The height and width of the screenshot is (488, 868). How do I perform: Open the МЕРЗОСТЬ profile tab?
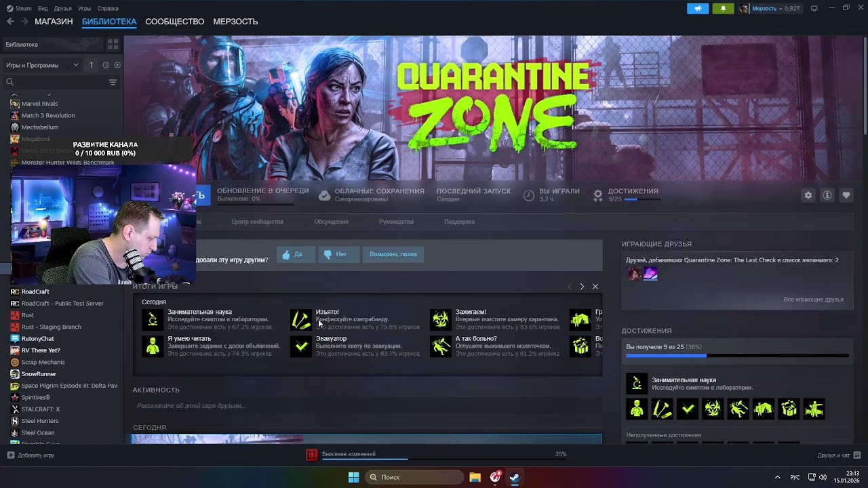tap(235, 22)
